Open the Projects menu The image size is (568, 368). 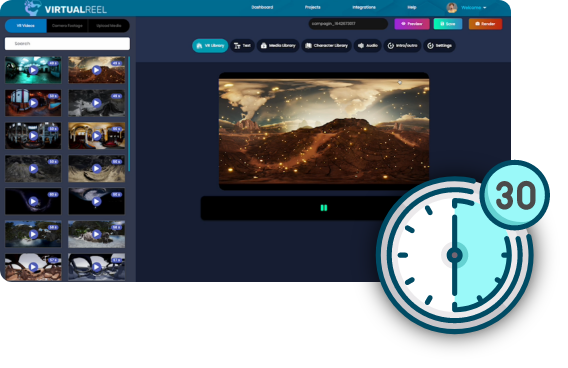(x=313, y=7)
